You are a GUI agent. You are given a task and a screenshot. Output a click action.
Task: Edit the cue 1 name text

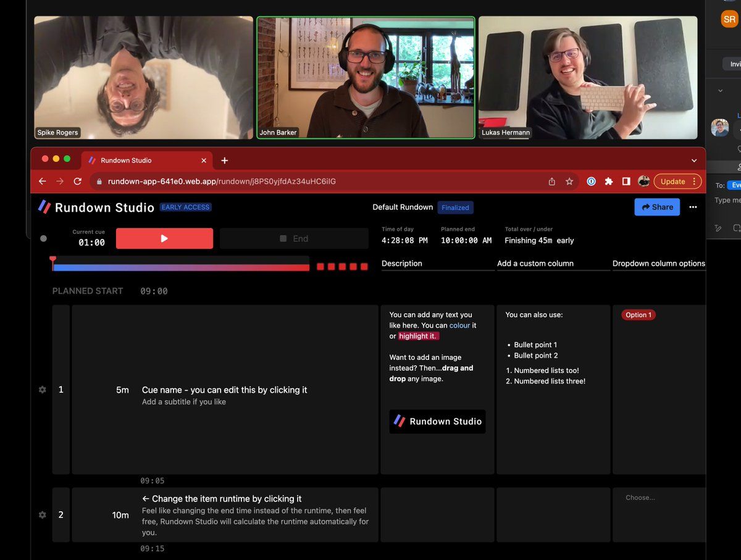(225, 390)
